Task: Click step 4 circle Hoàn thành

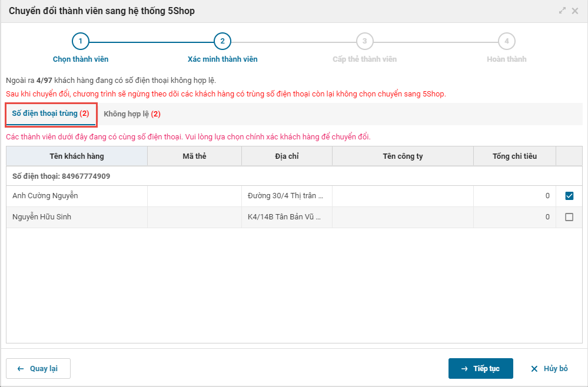Action: point(506,41)
